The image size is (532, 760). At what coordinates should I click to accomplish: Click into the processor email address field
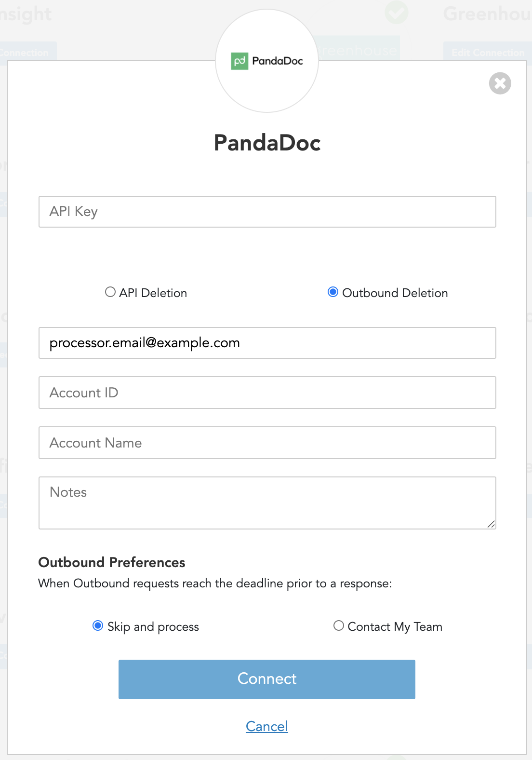click(x=267, y=343)
